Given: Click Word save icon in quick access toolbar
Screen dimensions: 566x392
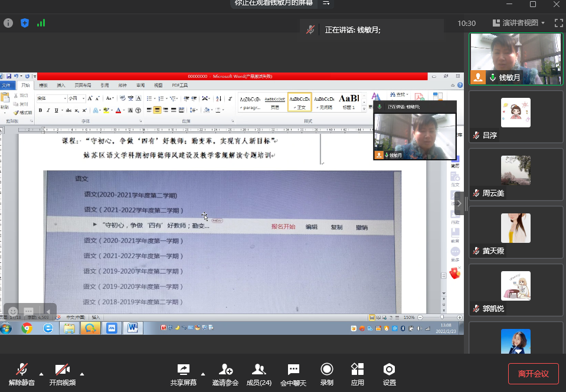Looking at the screenshot, I should coord(9,76).
